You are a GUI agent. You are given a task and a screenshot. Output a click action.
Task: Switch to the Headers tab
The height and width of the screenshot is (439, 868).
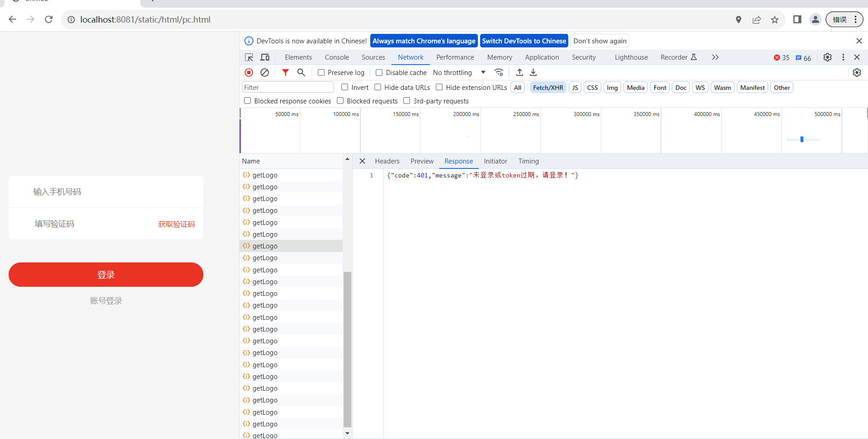click(x=387, y=161)
